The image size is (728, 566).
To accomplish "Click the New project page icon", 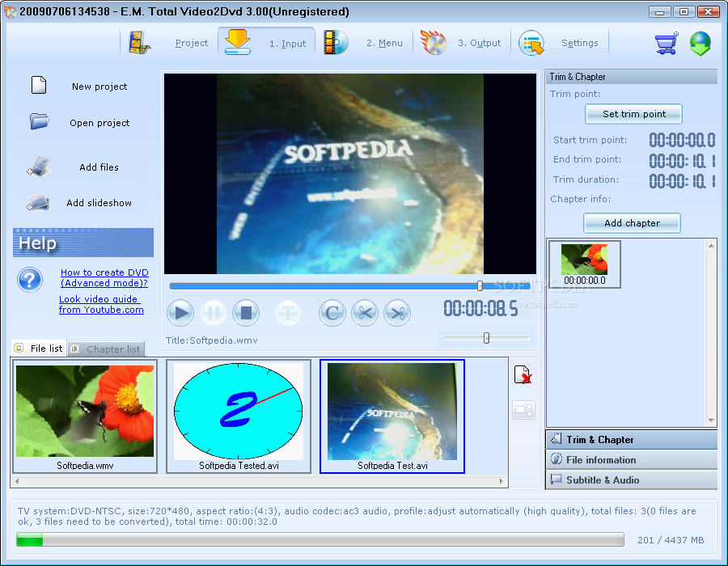I will pyautogui.click(x=39, y=85).
